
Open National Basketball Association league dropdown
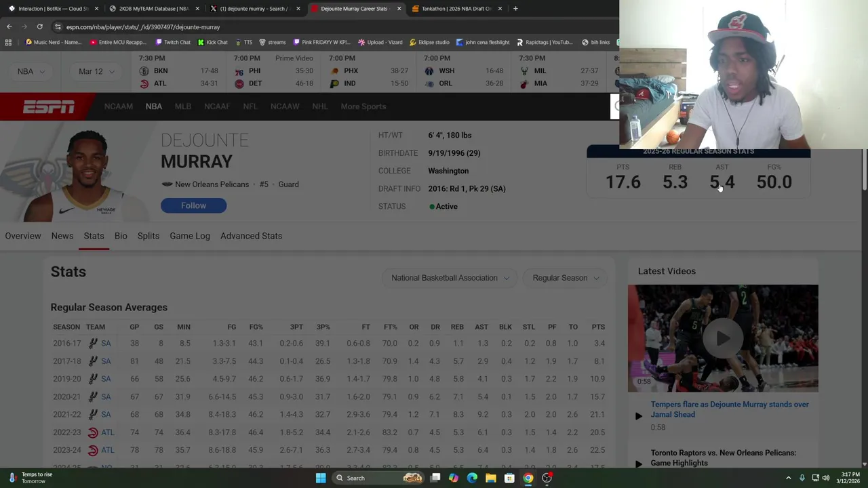450,278
